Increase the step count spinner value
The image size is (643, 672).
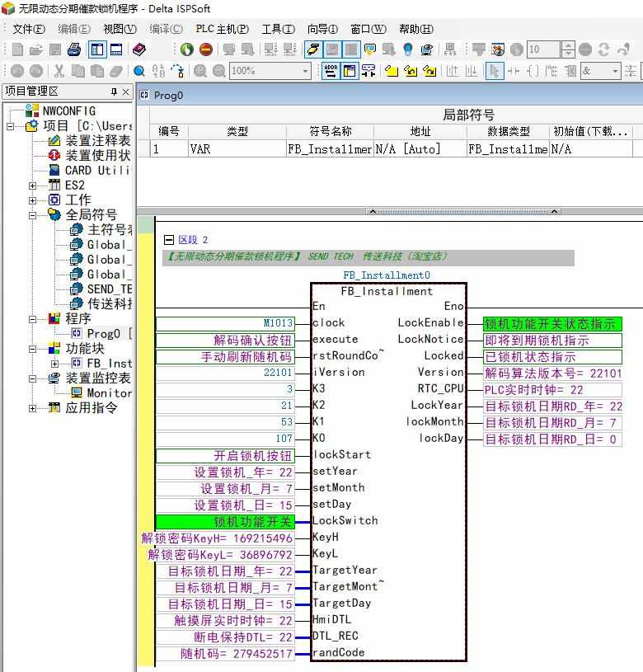pyautogui.click(x=568, y=45)
